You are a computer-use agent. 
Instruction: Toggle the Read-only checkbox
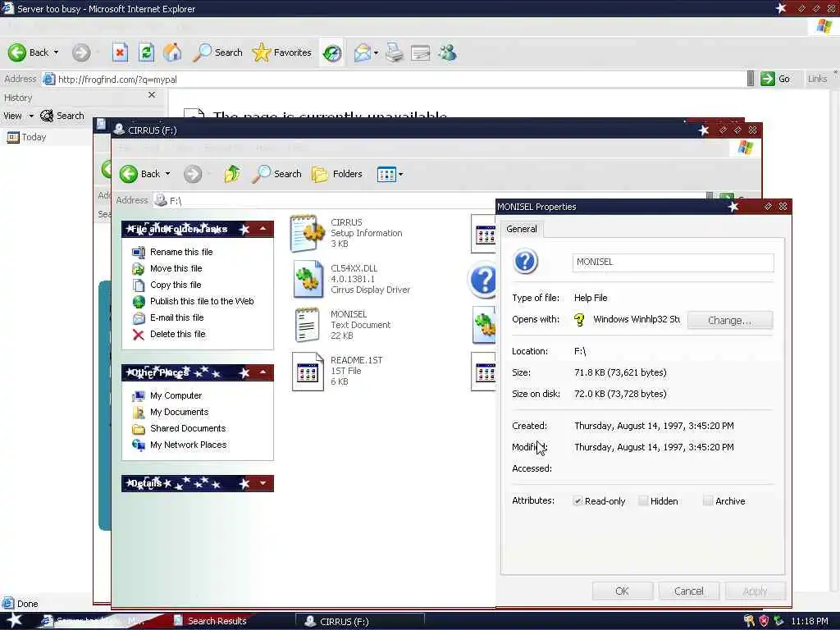coord(577,501)
